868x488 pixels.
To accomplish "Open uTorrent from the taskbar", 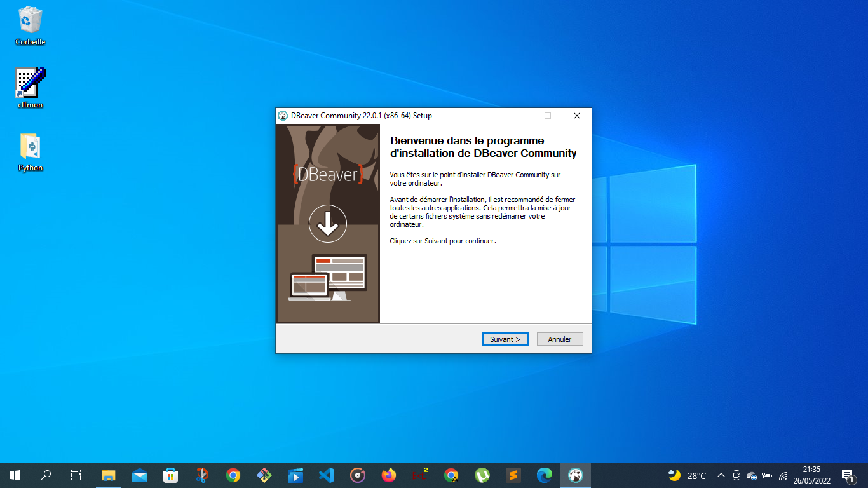I will [x=482, y=475].
